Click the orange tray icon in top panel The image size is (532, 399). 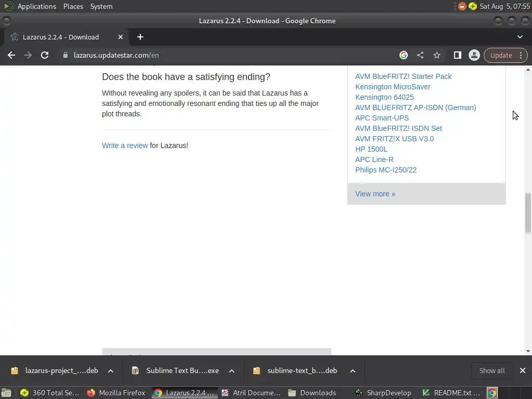tap(462, 6)
